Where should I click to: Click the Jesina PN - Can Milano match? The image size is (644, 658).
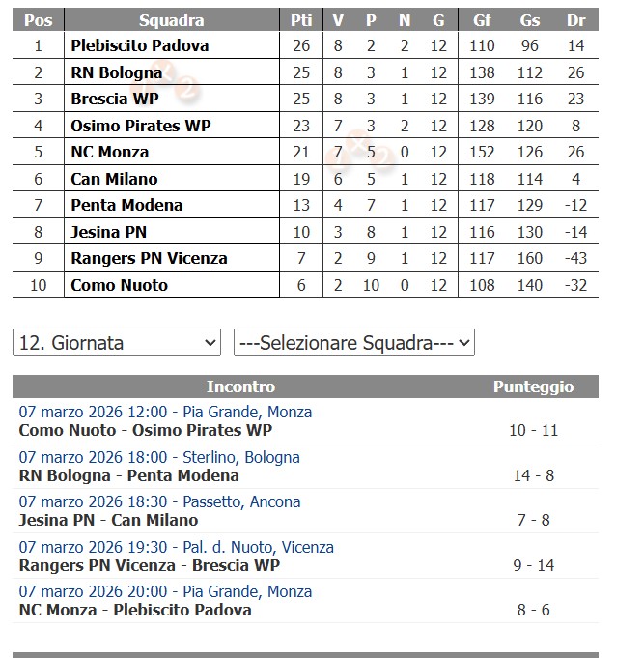(x=108, y=520)
